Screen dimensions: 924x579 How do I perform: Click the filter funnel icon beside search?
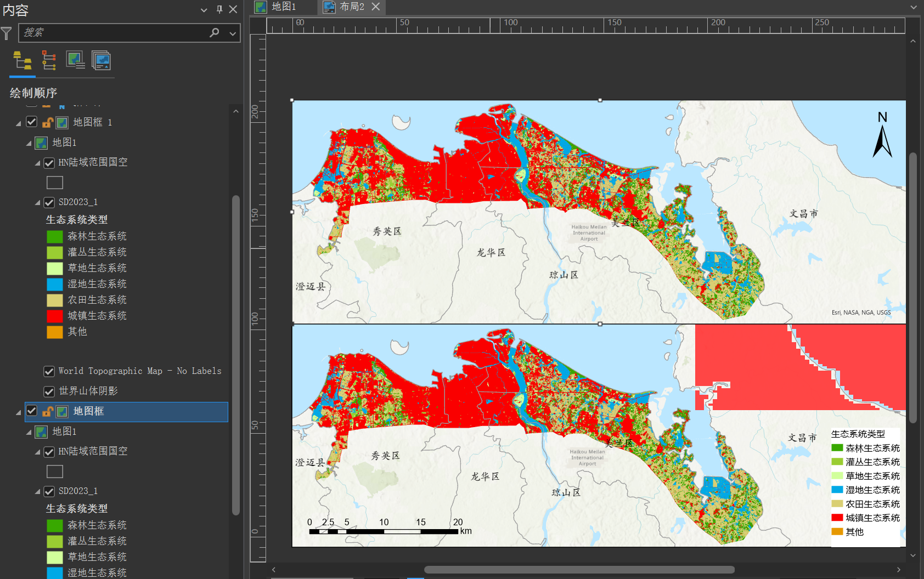point(6,33)
